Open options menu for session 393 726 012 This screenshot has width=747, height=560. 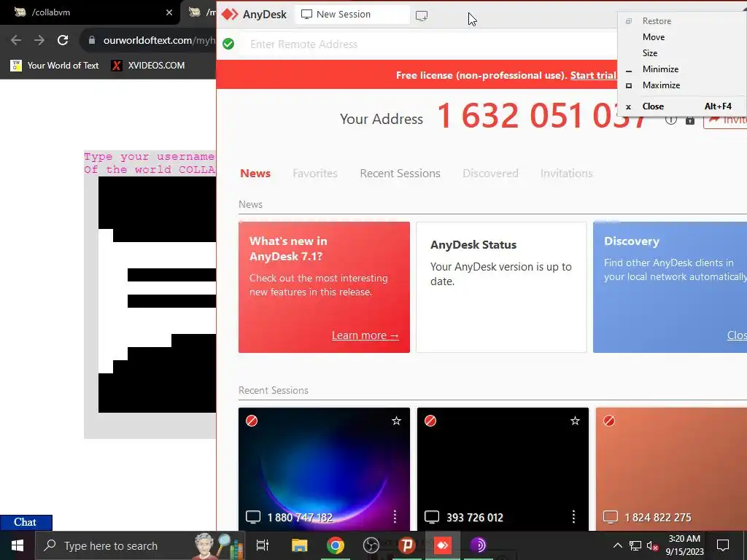coord(573,517)
